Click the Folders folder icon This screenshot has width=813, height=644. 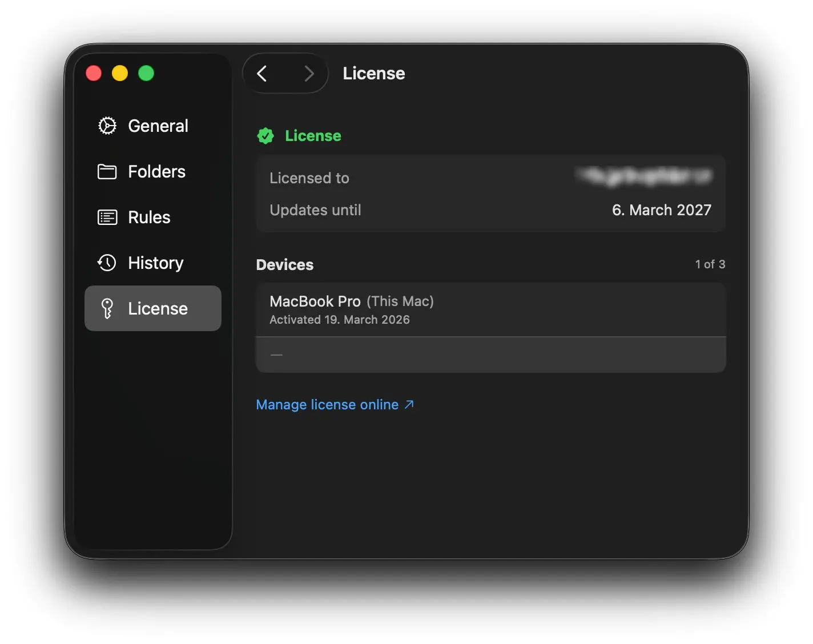[x=107, y=171]
